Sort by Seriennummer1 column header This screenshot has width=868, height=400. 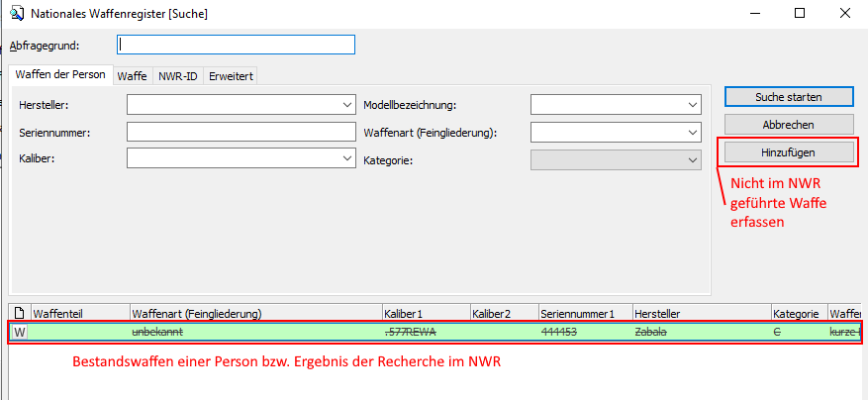pyautogui.click(x=584, y=313)
